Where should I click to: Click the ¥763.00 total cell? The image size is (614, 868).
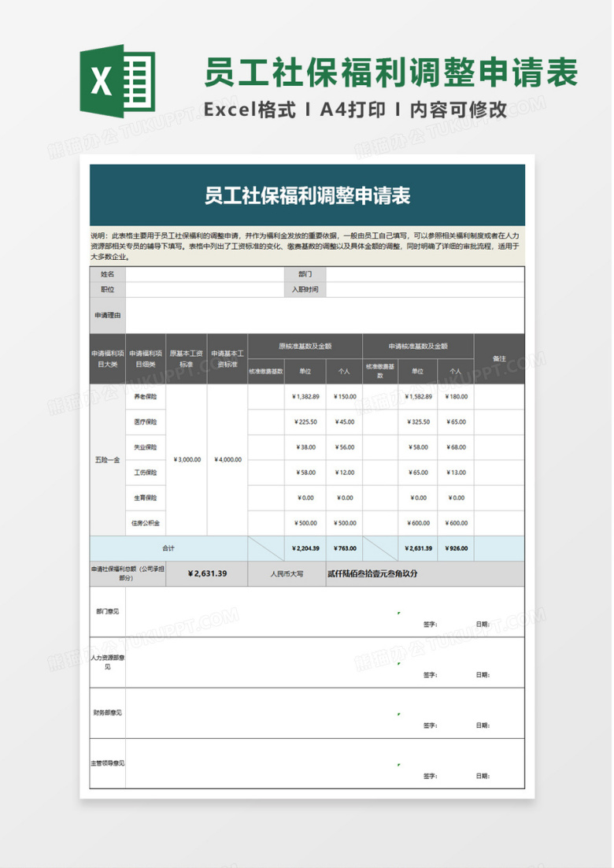pyautogui.click(x=344, y=548)
